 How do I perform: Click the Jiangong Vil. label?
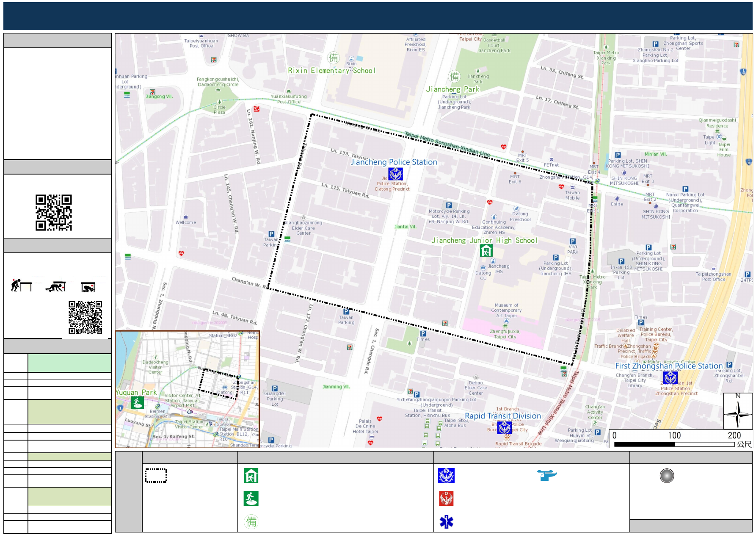pyautogui.click(x=160, y=97)
